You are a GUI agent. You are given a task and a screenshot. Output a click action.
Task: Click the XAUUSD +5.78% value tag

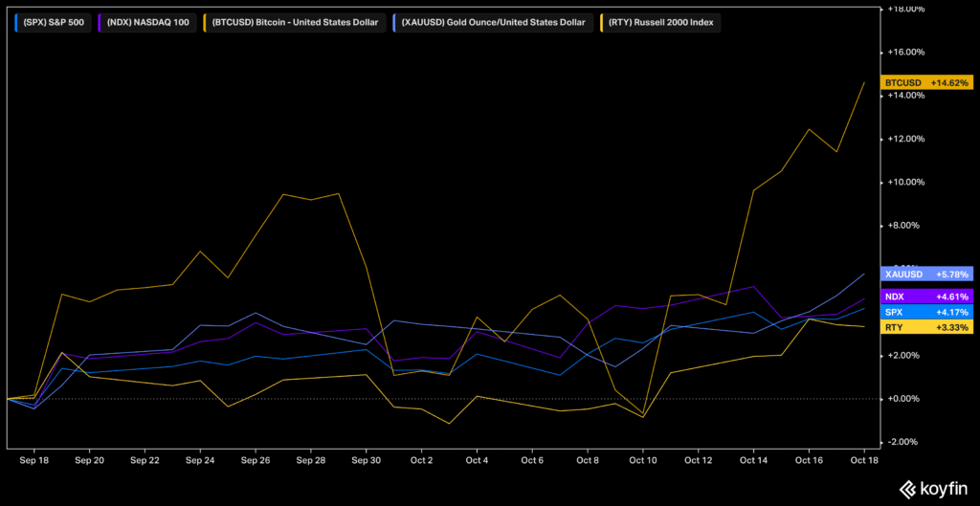[926, 275]
